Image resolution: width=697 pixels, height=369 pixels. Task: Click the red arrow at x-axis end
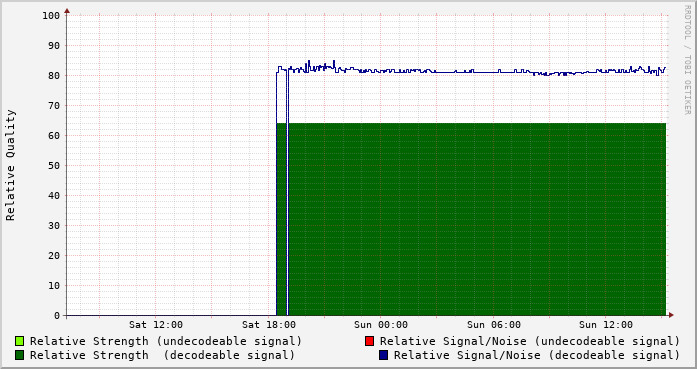[671, 315]
